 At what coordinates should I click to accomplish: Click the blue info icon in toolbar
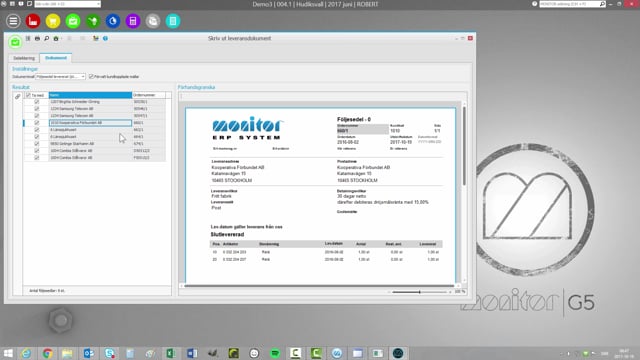click(x=105, y=38)
